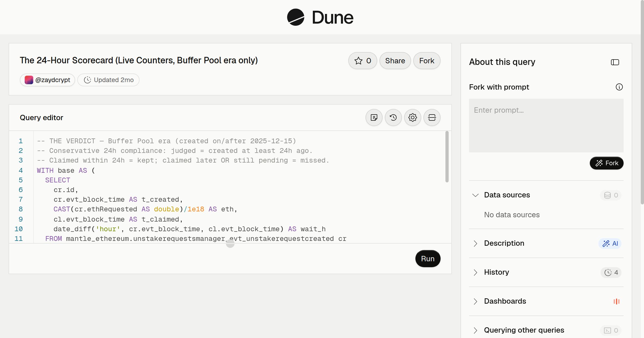The width and height of the screenshot is (644, 338).
Task: Run the query
Action: (x=428, y=259)
